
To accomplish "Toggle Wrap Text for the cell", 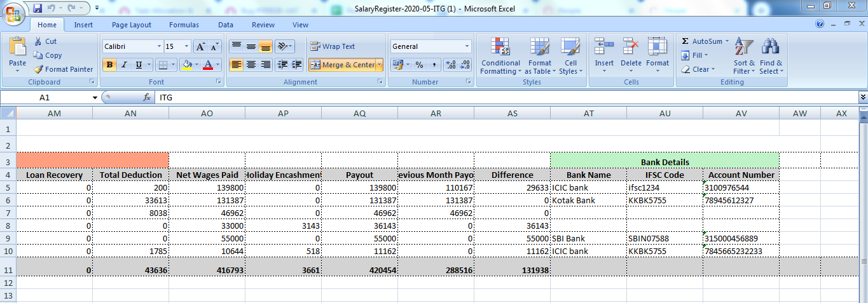I will point(332,46).
